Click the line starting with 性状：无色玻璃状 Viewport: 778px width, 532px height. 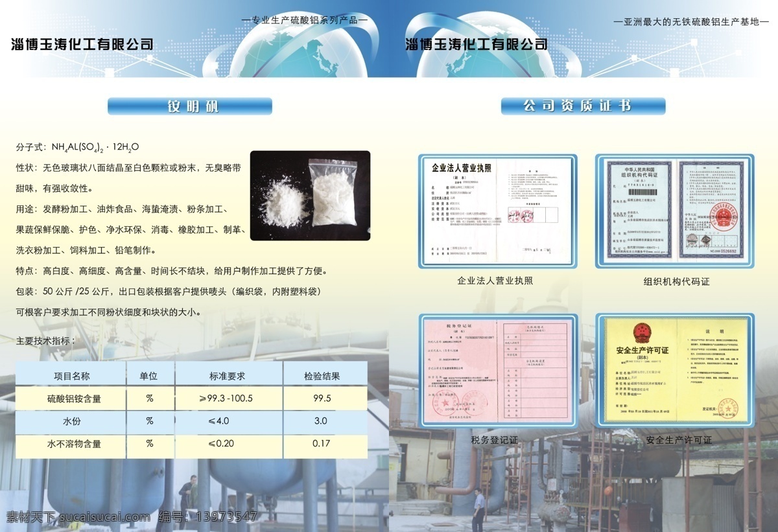tap(128, 168)
